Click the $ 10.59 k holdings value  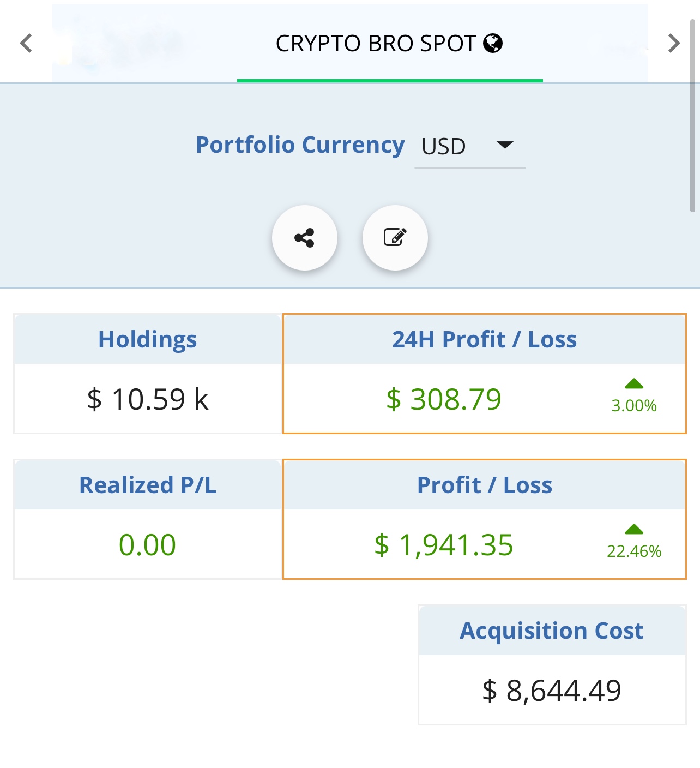[x=148, y=399]
